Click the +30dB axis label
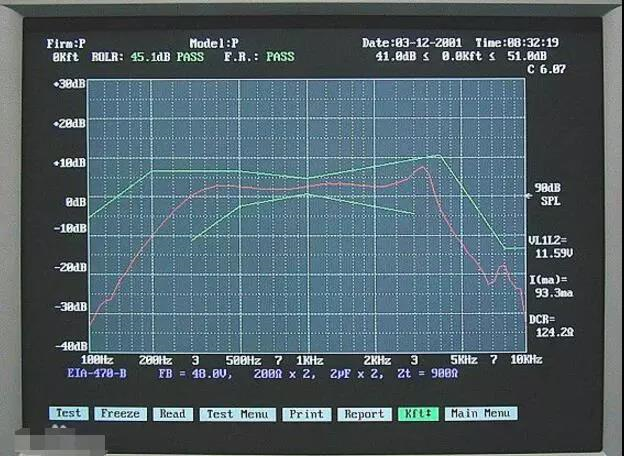Viewport: 624px width, 456px height. coord(69,84)
